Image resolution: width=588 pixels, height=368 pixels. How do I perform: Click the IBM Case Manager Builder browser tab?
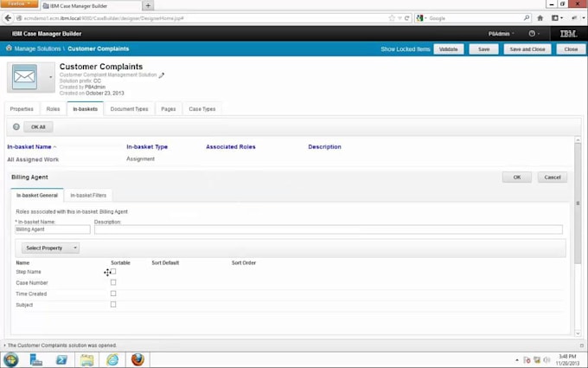click(x=91, y=6)
